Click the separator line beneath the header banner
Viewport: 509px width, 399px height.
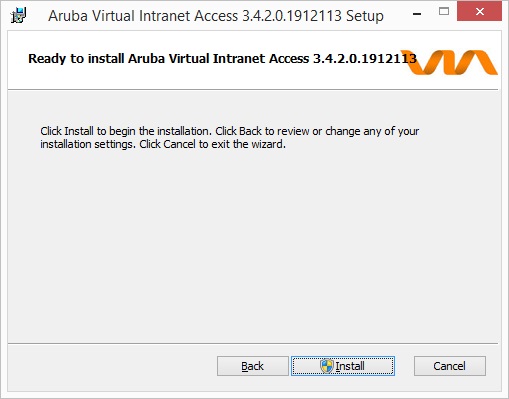coord(253,89)
